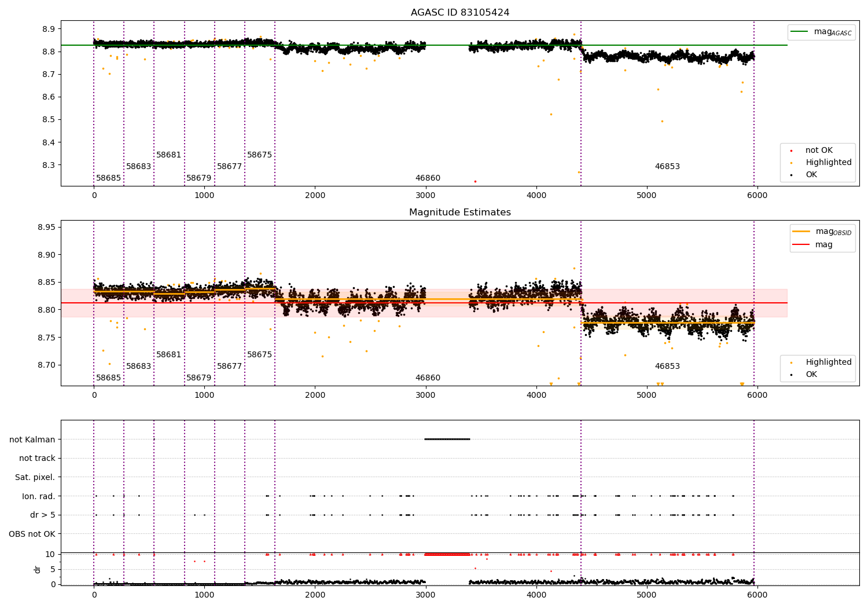The height and width of the screenshot is (608, 868).
Task: Click the 10 tick on dr axis
Action: [x=50, y=555]
